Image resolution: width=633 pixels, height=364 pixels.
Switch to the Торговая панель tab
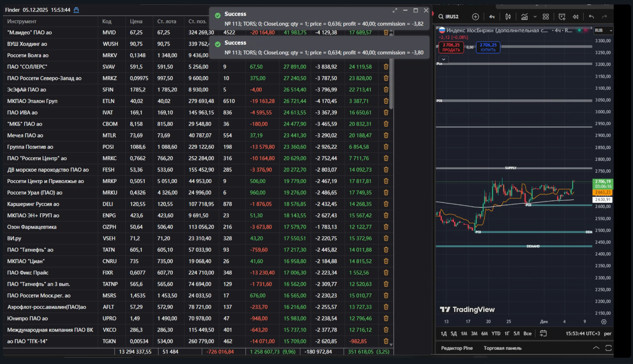(x=502, y=348)
